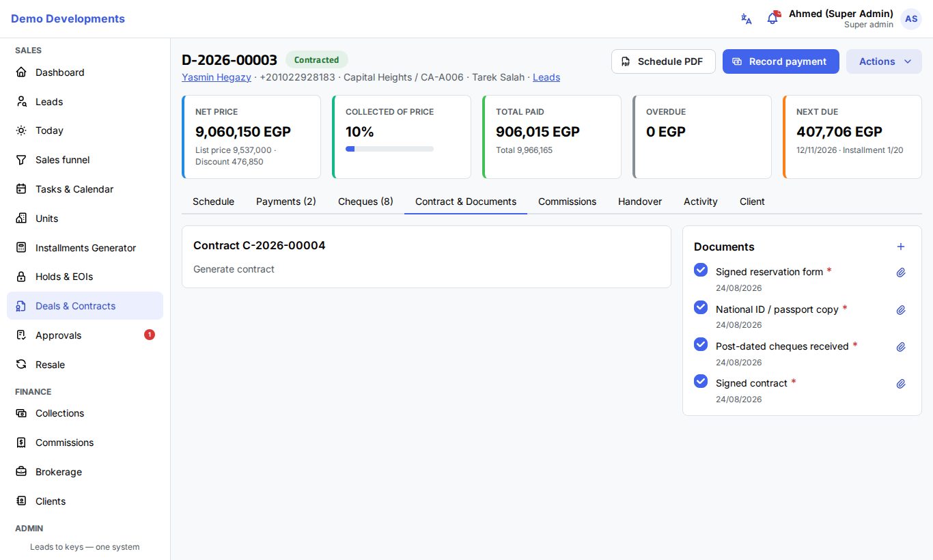Open the Client tab
Viewport: 933px width, 560px height.
752,201
